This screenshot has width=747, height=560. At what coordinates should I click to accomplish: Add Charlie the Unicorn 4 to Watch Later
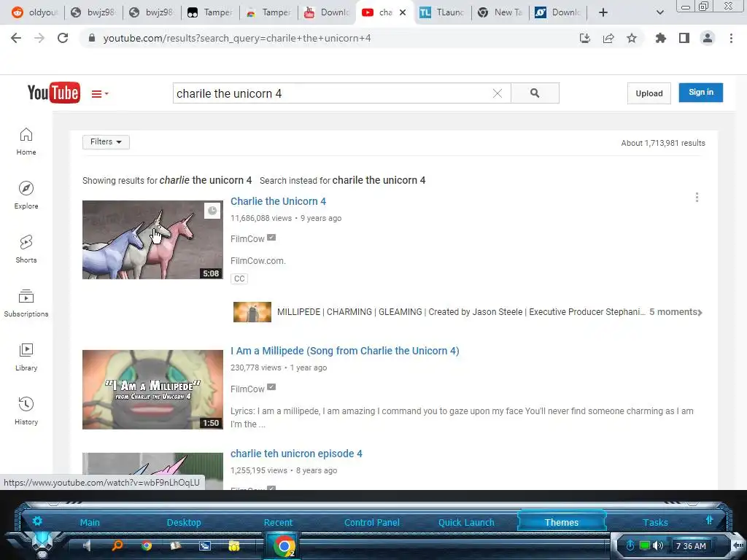click(212, 211)
